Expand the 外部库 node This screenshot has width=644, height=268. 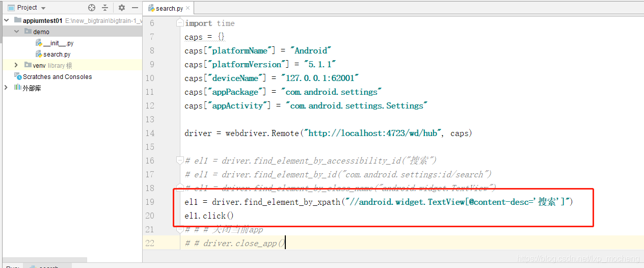pos(7,88)
